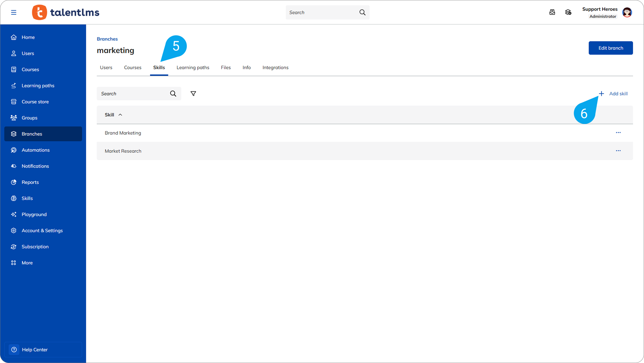Click the Users icon in sidebar
The height and width of the screenshot is (363, 644).
pos(14,53)
